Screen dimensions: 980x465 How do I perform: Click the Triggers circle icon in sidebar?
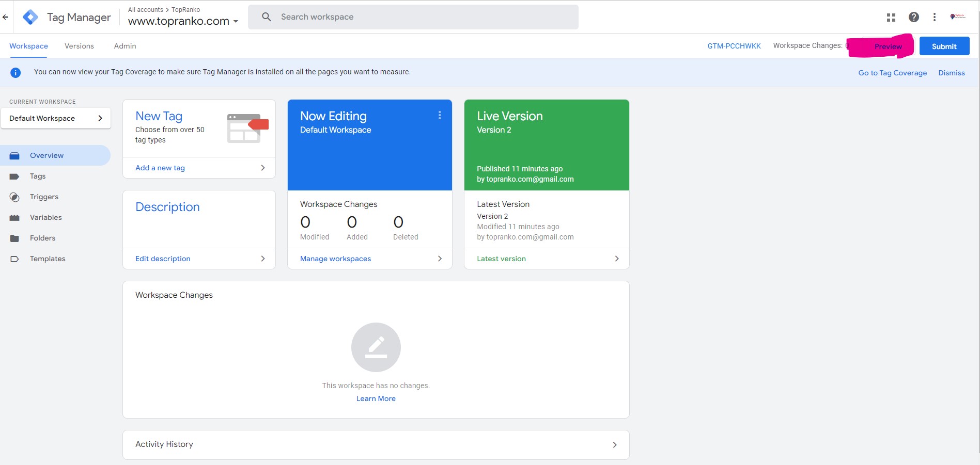point(14,197)
